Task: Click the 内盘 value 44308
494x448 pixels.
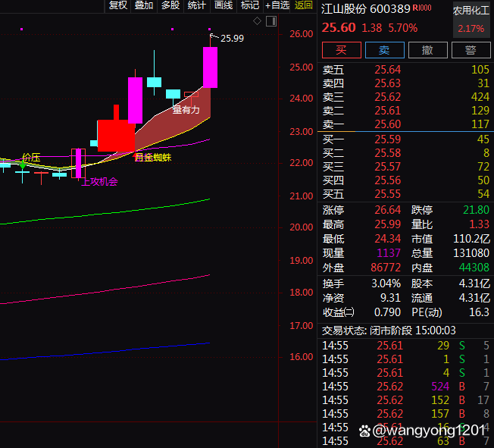Action: (x=474, y=268)
